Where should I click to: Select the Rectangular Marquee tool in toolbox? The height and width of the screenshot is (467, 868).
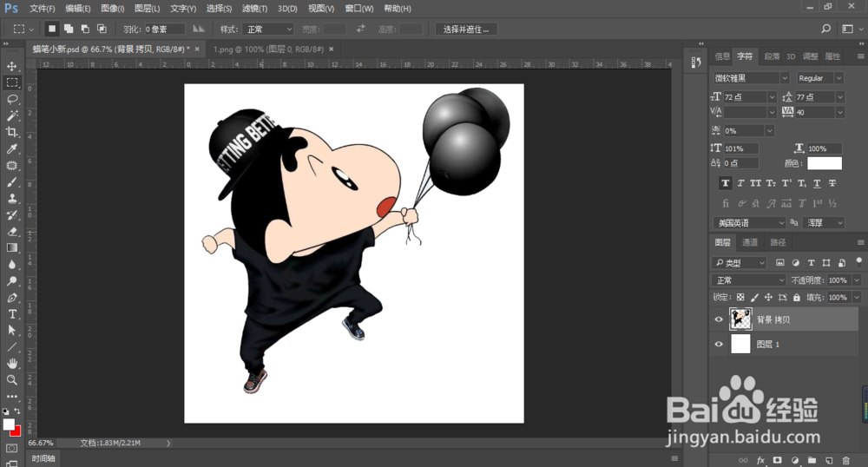pyautogui.click(x=11, y=83)
